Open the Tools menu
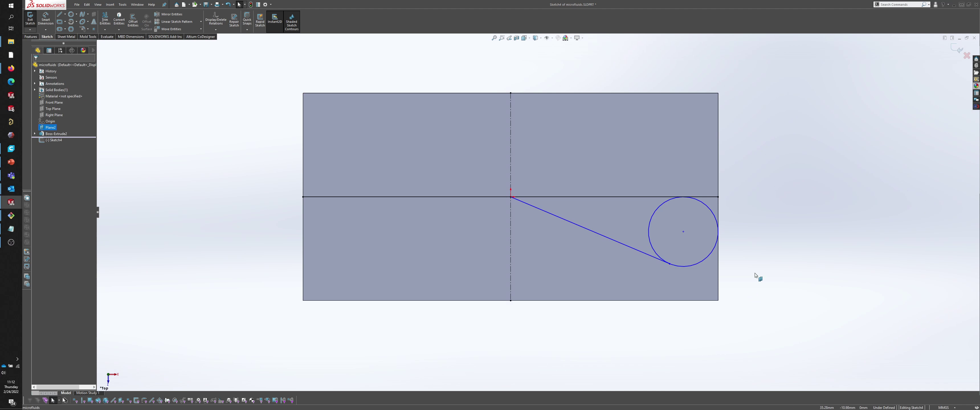The image size is (980, 410). coord(122,5)
